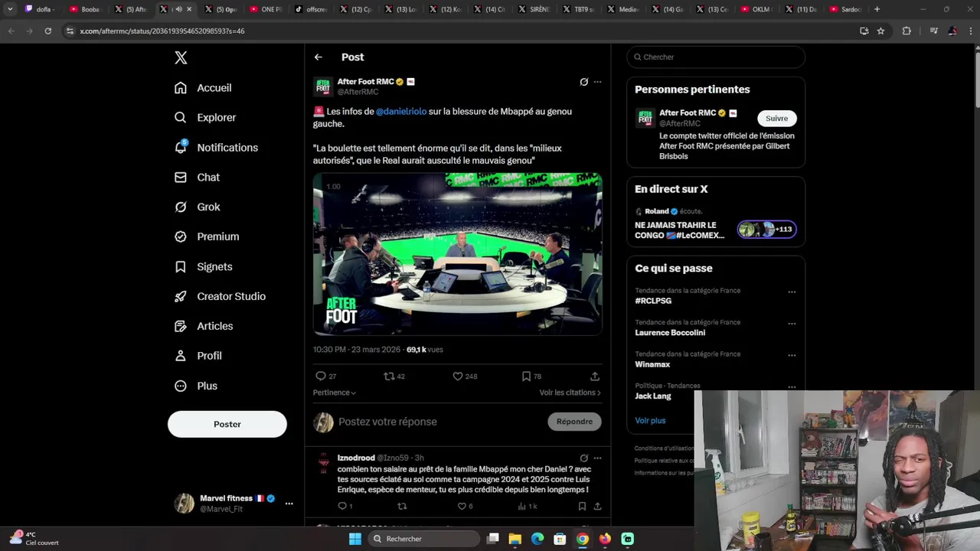This screenshot has height=551, width=980.
Task: Click After Foot RMC profile avatar on post
Action: (323, 86)
